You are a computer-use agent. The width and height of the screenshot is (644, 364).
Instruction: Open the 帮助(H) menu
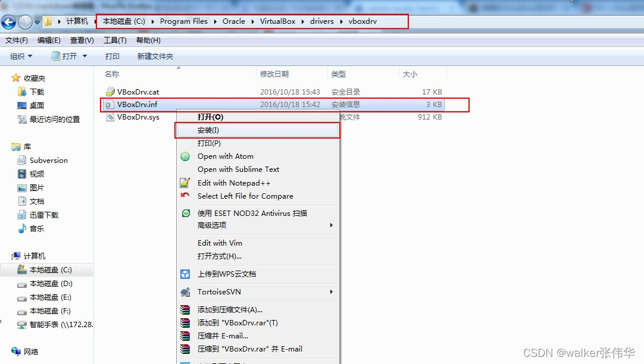point(148,40)
